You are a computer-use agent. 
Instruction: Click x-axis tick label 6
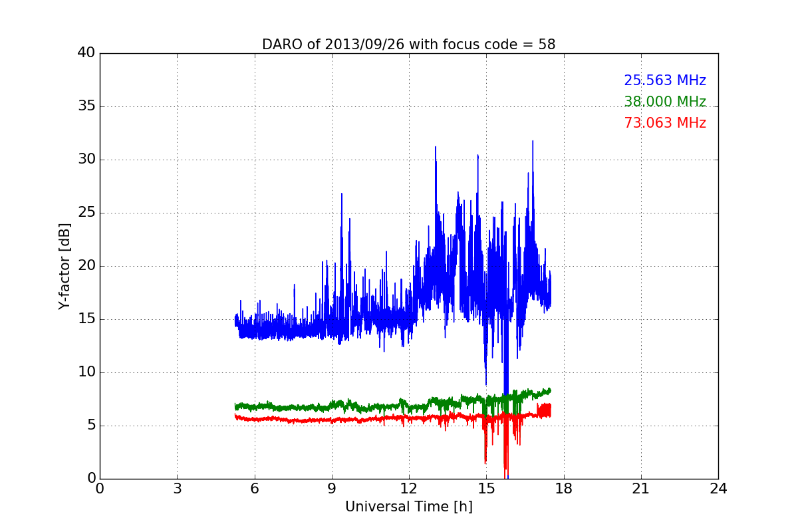click(254, 489)
